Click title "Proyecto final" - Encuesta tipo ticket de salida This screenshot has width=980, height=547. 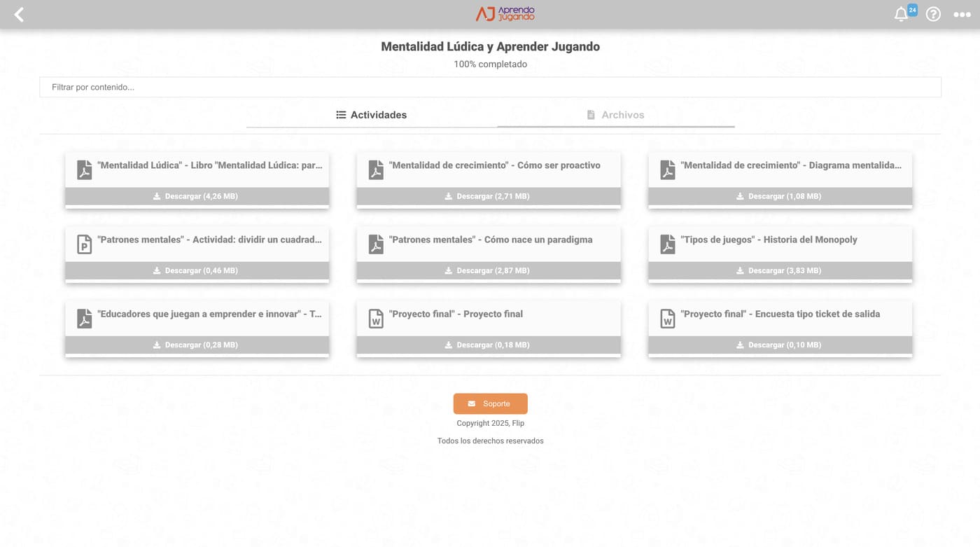click(x=780, y=314)
